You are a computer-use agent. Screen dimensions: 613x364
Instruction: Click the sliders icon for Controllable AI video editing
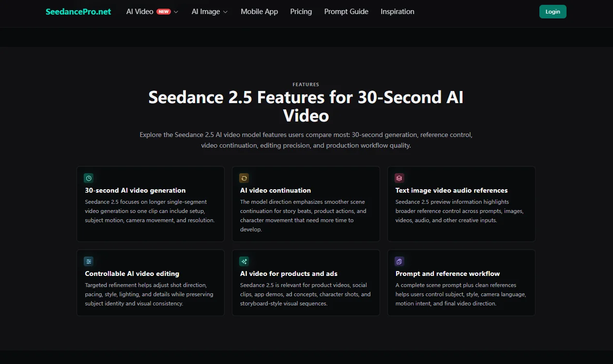[x=89, y=261]
